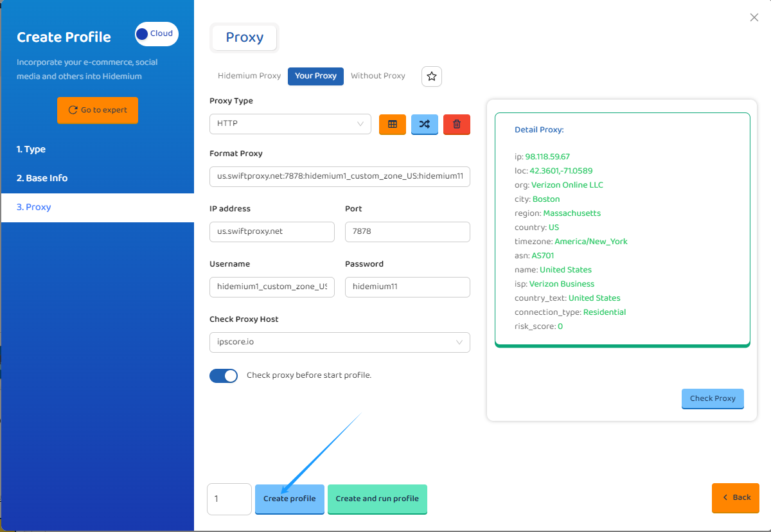
Task: Close the Create Profile dialog
Action: point(754,17)
